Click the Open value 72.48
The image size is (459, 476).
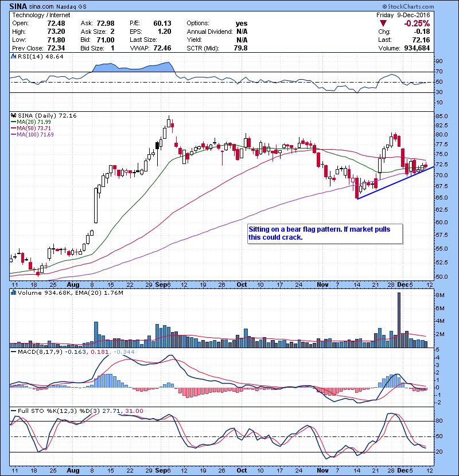click(56, 24)
